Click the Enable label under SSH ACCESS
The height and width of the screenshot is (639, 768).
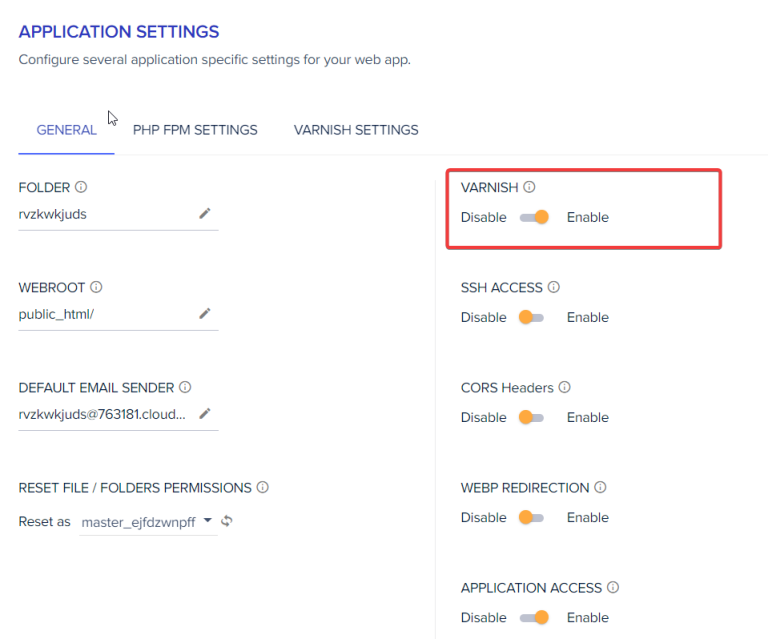(x=588, y=317)
